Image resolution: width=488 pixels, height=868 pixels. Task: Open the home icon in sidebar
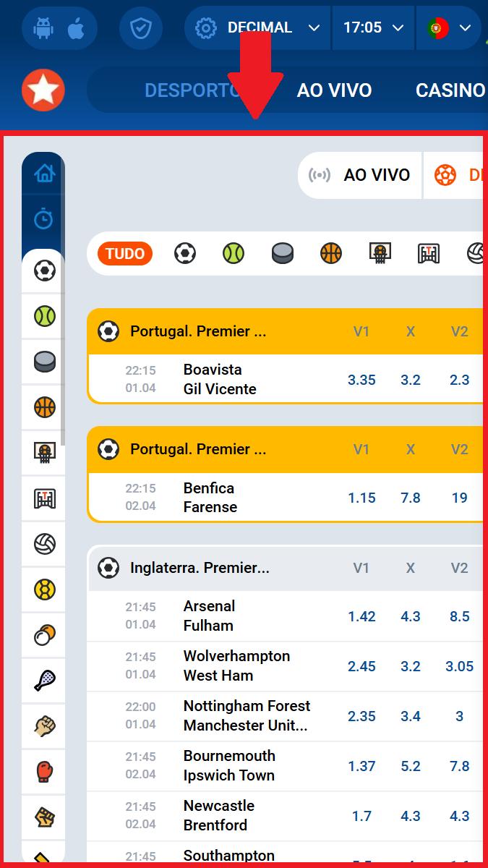click(x=44, y=174)
